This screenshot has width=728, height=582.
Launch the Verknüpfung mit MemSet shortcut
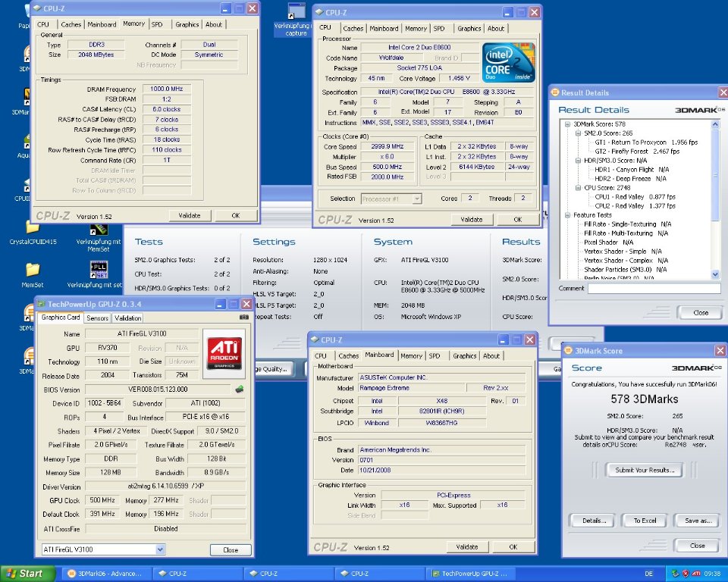pyautogui.click(x=99, y=238)
